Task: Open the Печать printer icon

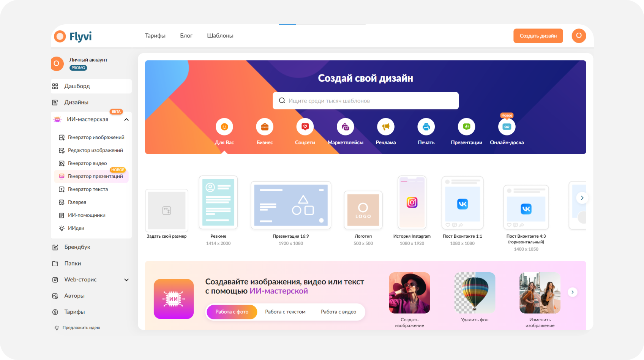Action: point(426,127)
